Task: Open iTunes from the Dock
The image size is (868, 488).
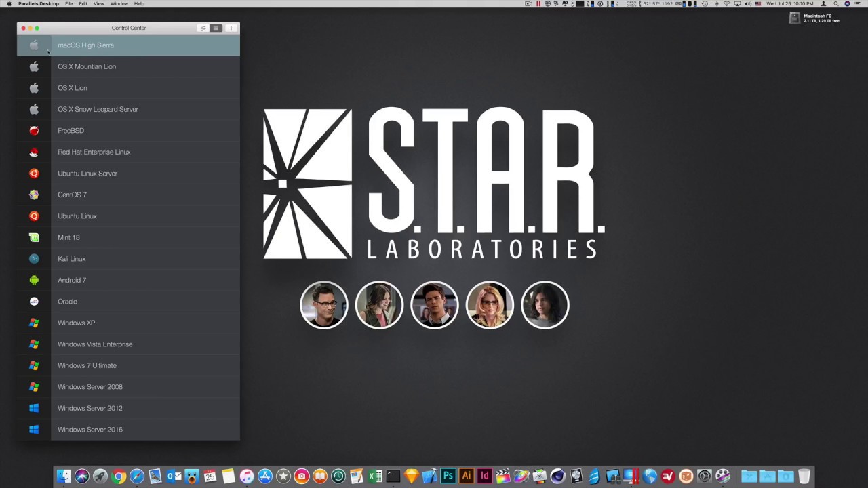Action: coord(247,476)
